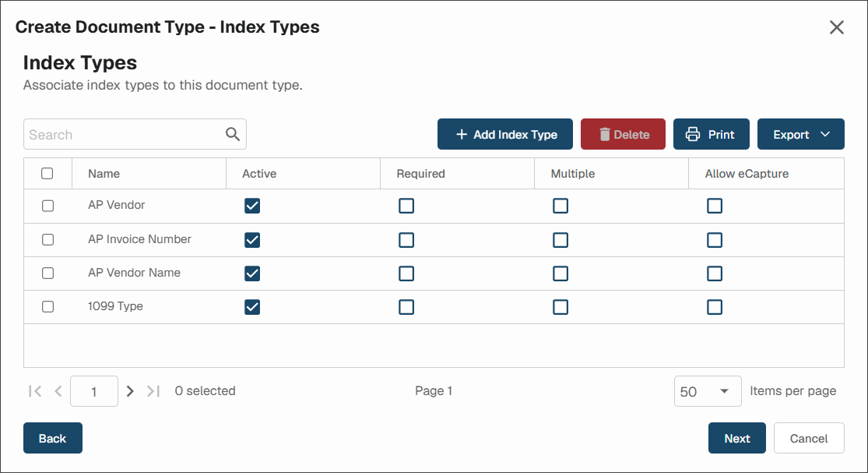The height and width of the screenshot is (473, 868).
Task: Advance to next page arrow
Action: click(130, 391)
